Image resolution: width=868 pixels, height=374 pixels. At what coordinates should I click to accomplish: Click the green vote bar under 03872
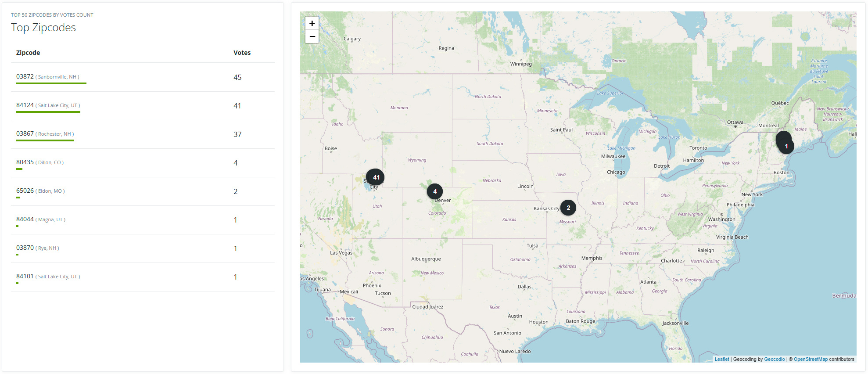click(x=51, y=83)
